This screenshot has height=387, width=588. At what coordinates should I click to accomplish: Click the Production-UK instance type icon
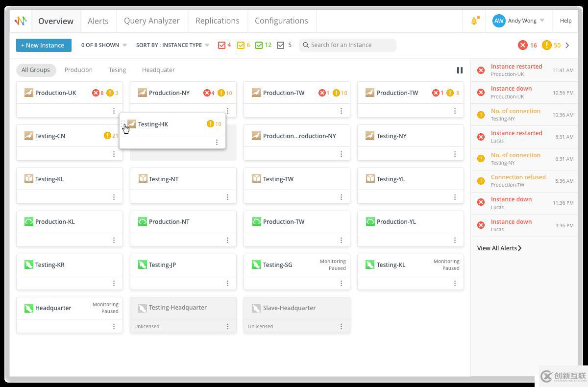(29, 93)
